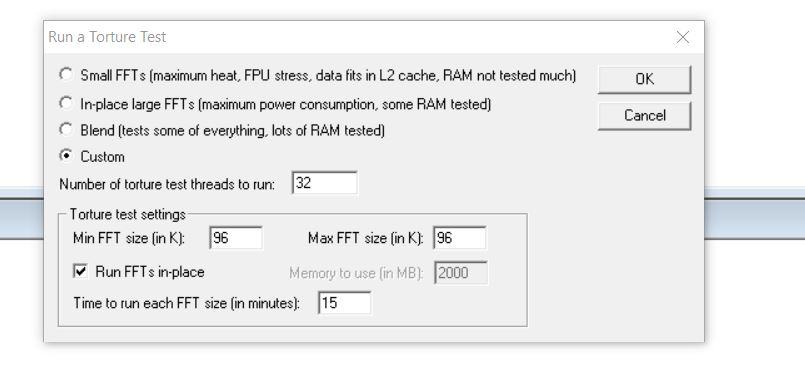
Task: Click the Max FFT size (in K) label
Action: (x=366, y=238)
